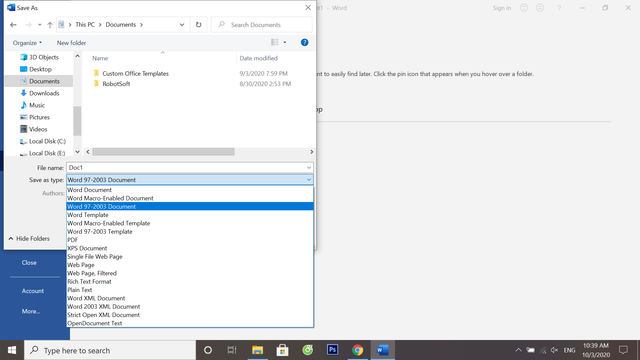
Task: Click the horizontal scrollbar in file list
Action: tap(163, 152)
